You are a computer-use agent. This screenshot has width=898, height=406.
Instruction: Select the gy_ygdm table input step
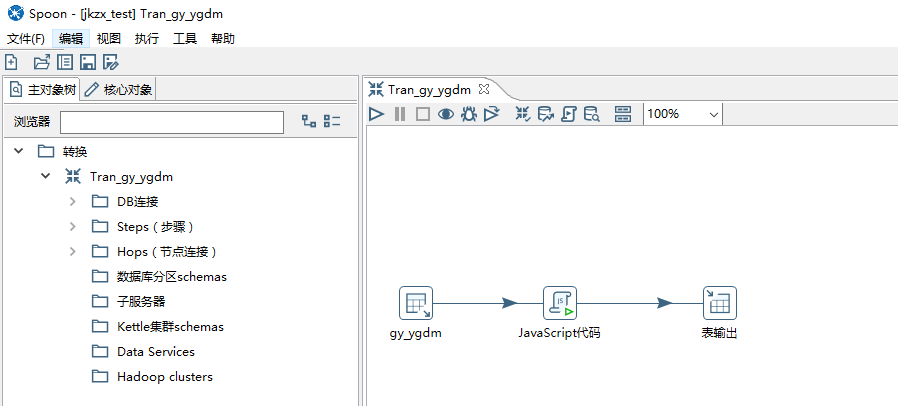coord(416,303)
